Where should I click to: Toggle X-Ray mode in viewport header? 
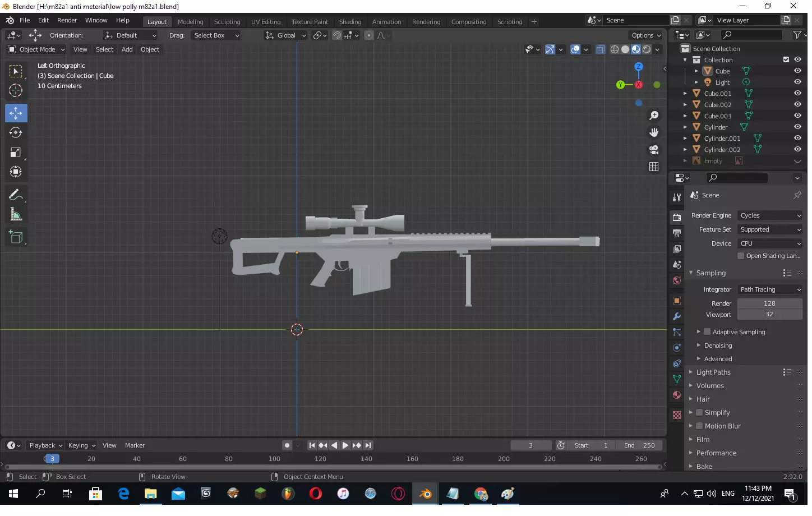(x=600, y=50)
